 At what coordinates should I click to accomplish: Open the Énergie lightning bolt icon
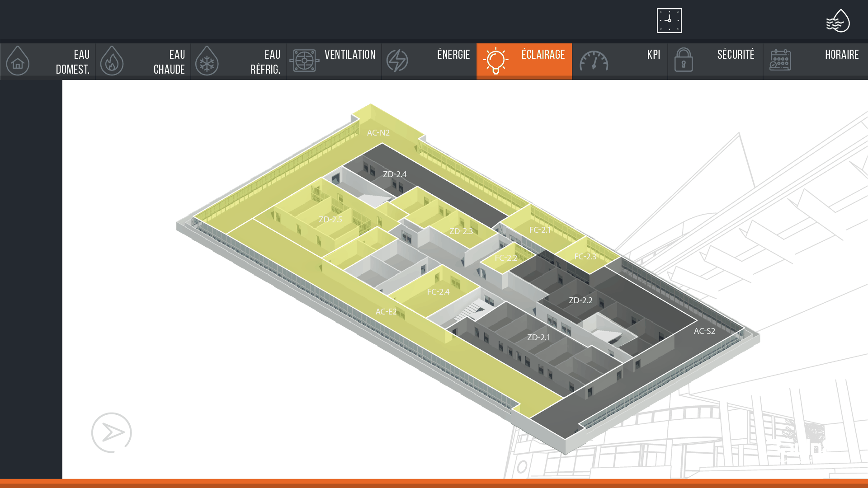(x=397, y=61)
